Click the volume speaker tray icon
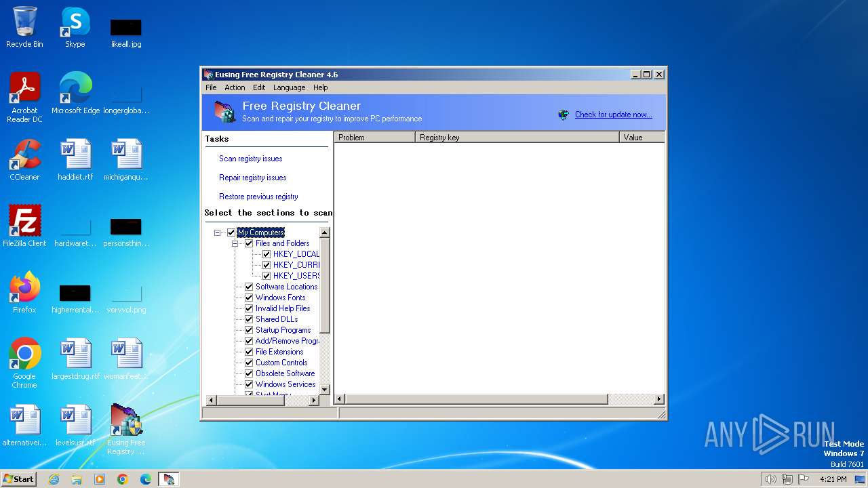This screenshot has width=868, height=488. click(x=770, y=479)
